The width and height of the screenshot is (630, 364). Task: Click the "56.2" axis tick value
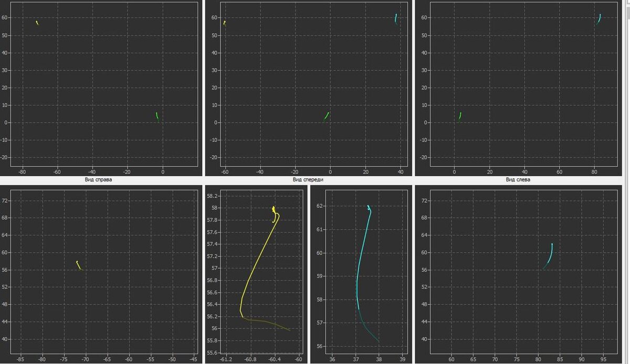(x=213, y=317)
